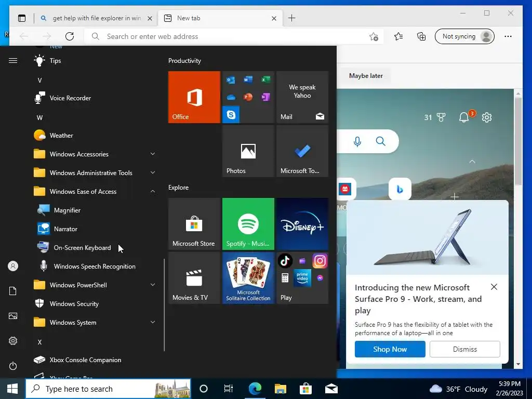Add this page to favorites star icon
Screen dimensions: 532x399
point(374,36)
